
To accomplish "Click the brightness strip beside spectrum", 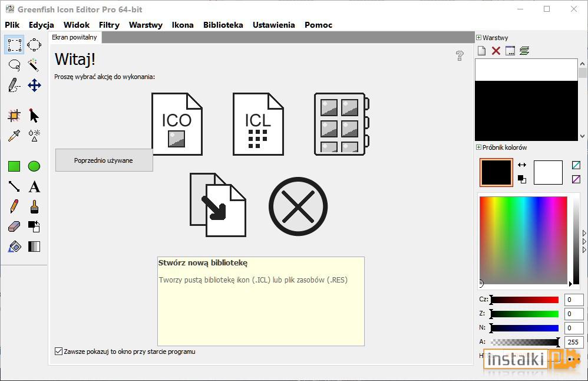I will click(576, 240).
